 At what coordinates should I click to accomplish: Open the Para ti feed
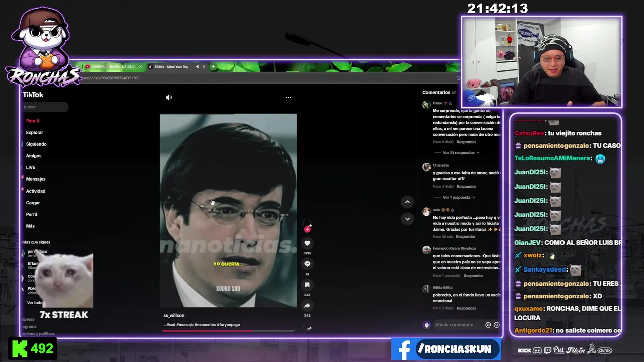pyautogui.click(x=32, y=121)
